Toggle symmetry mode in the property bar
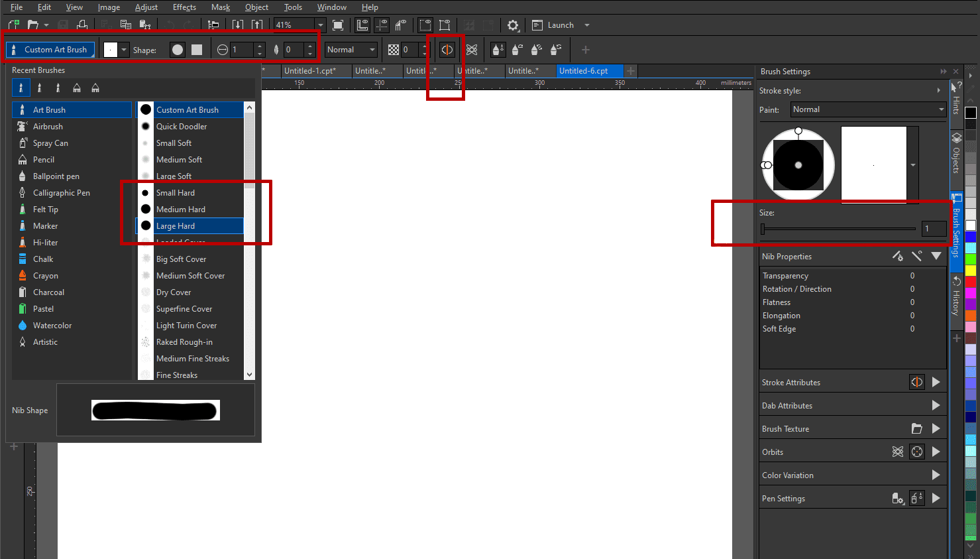 pyautogui.click(x=446, y=49)
